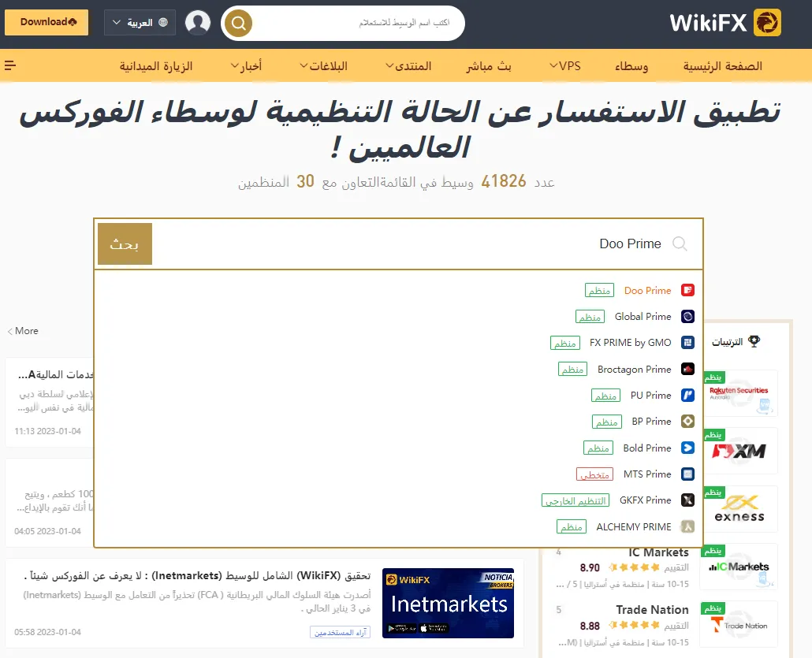
Task: Open the Trade Nation logo card
Action: (x=739, y=624)
